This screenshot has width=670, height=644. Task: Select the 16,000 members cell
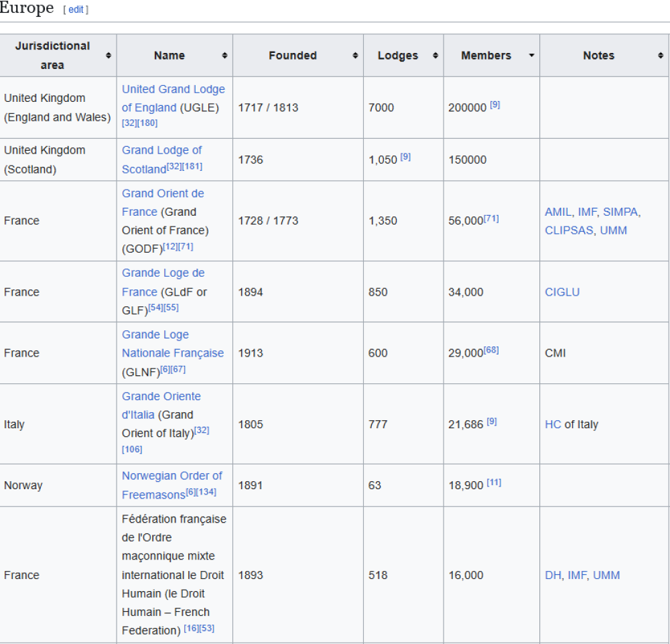(x=491, y=575)
